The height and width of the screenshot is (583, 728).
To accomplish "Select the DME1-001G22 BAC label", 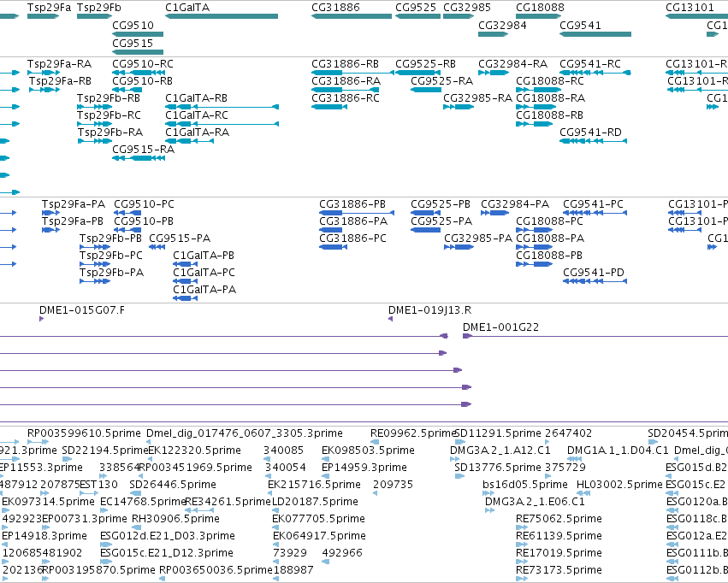I will [x=501, y=327].
